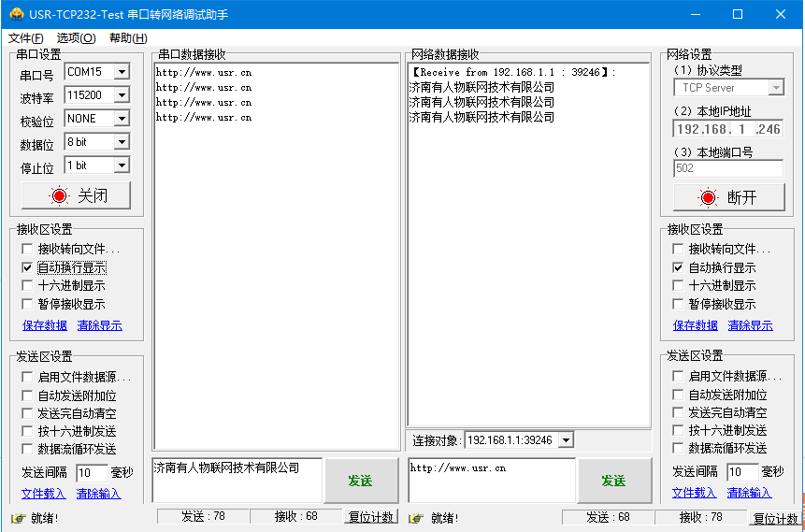The image size is (805, 532).
Task: Click first http://www.usr.cn line in serial receive
Action: [x=204, y=72]
